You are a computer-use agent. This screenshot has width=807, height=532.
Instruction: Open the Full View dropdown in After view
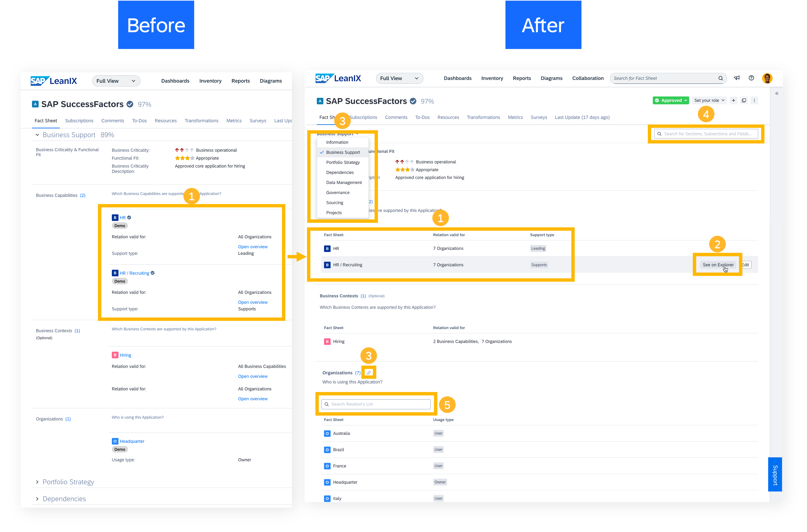399,78
